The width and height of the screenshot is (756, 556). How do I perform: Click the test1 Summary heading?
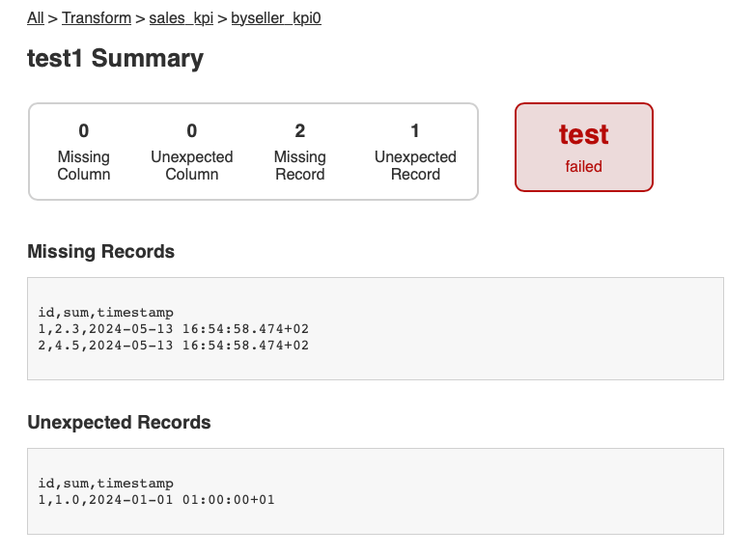click(x=116, y=58)
